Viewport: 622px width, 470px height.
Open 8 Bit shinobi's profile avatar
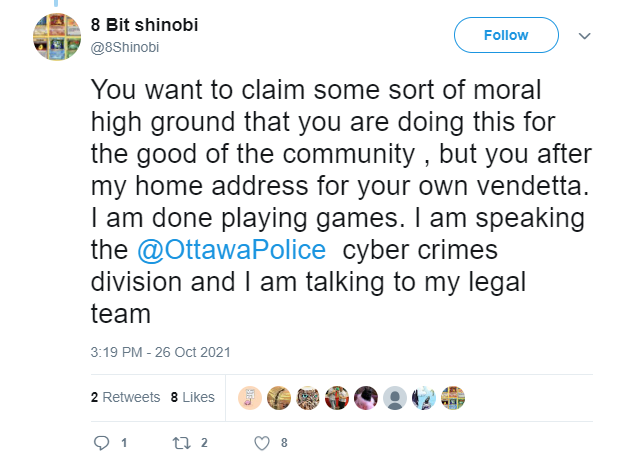(x=57, y=36)
